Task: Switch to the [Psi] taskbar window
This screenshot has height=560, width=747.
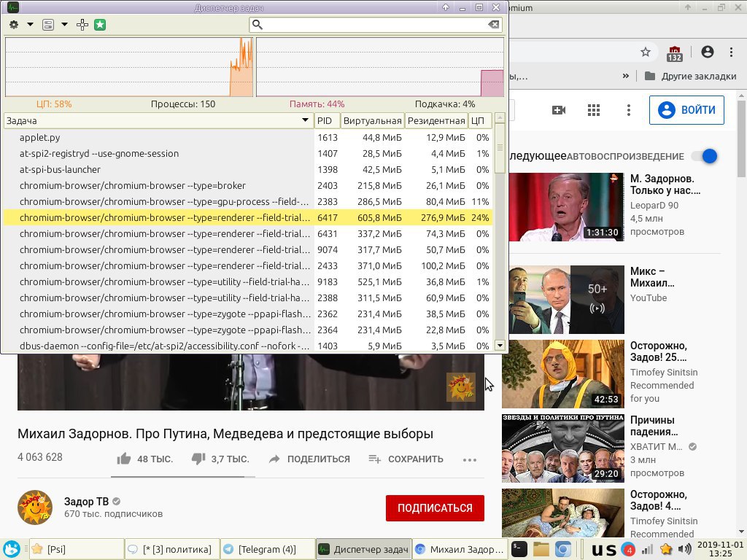Action: click(x=77, y=550)
